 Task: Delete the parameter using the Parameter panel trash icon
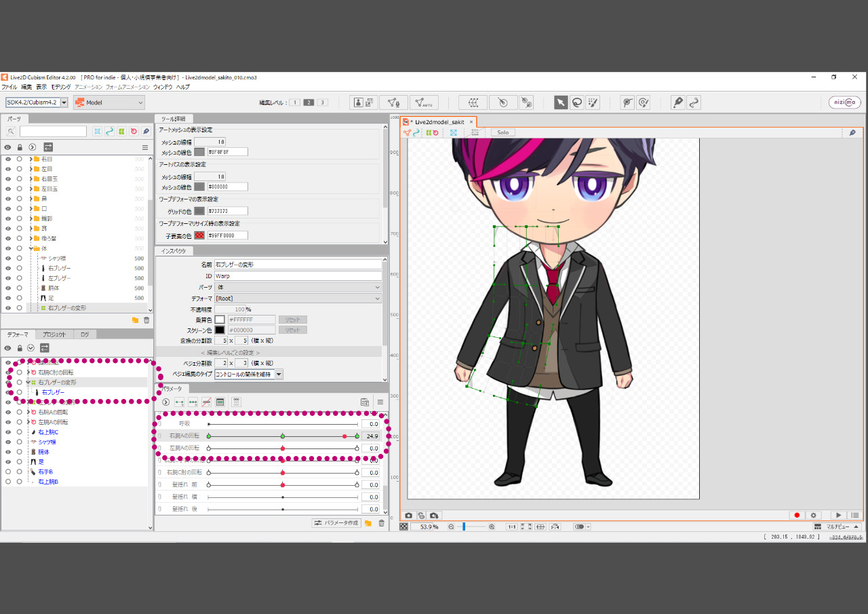pos(381,523)
